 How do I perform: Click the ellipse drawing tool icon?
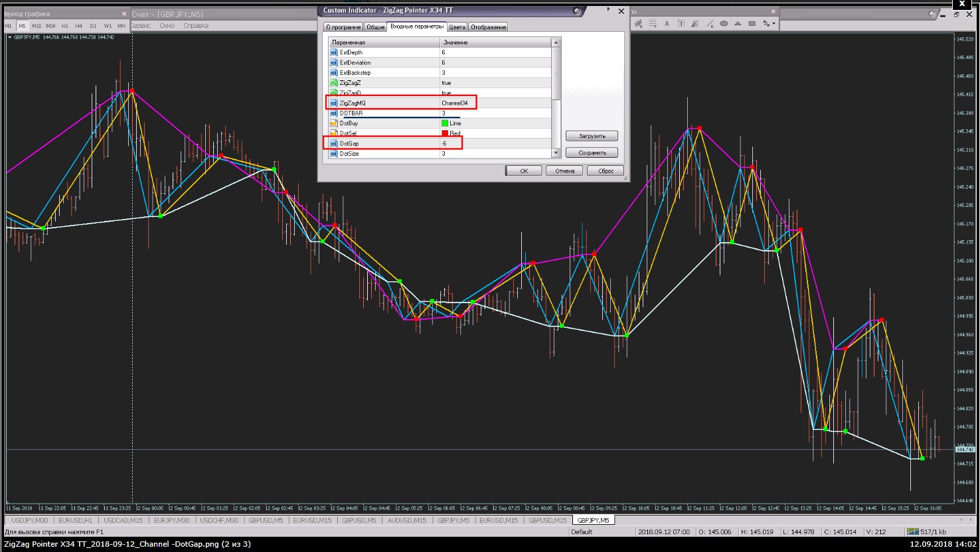pyautogui.click(x=724, y=24)
